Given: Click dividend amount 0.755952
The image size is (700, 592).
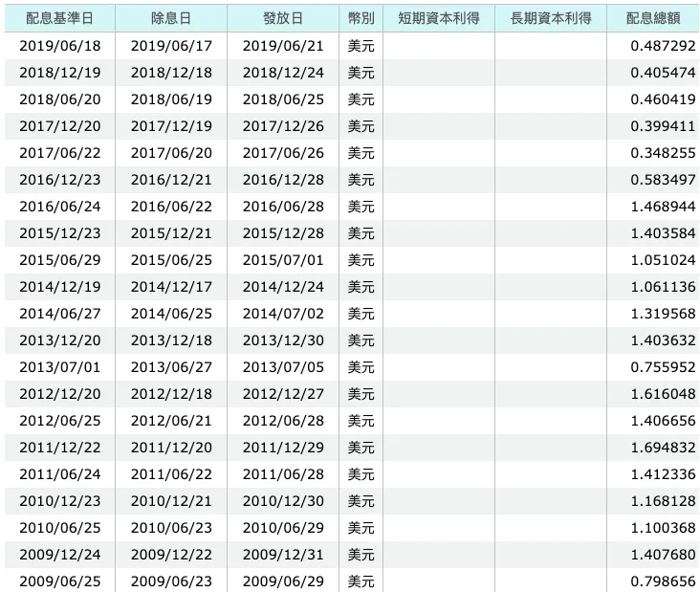Looking at the screenshot, I should (x=663, y=367).
